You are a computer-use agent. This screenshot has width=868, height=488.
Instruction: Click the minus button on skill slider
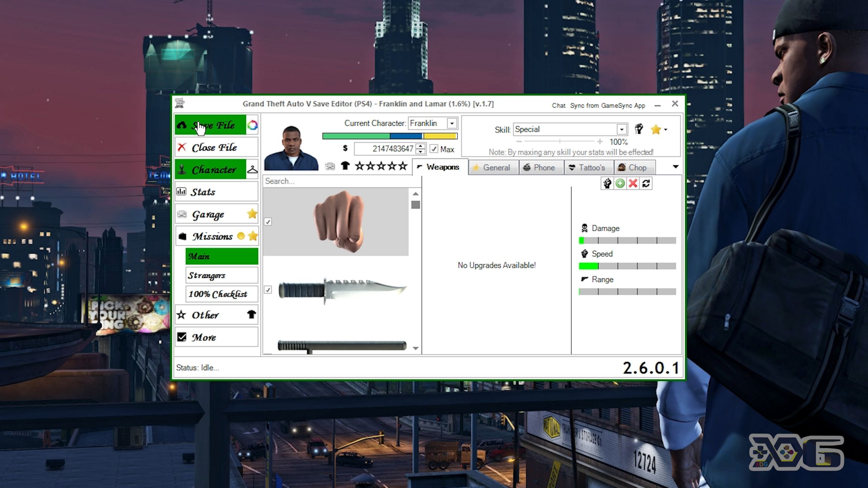pyautogui.click(x=519, y=142)
